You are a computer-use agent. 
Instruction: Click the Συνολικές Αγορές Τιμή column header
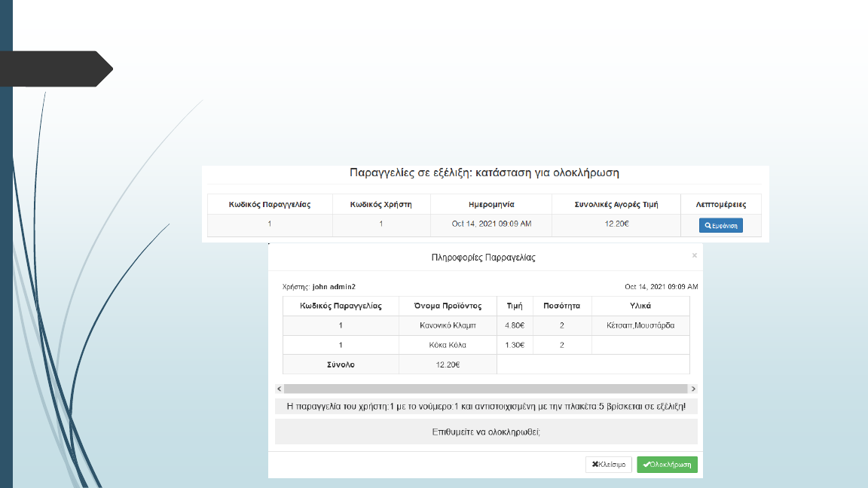616,204
